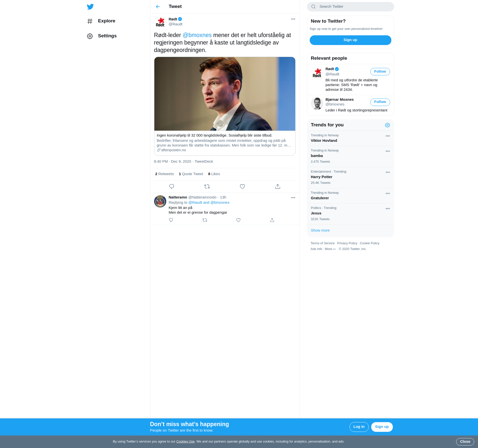Viewport: 478px width, 448px height.
Task: Open the @bmoxnes handle in Relevant people
Action: click(335, 104)
